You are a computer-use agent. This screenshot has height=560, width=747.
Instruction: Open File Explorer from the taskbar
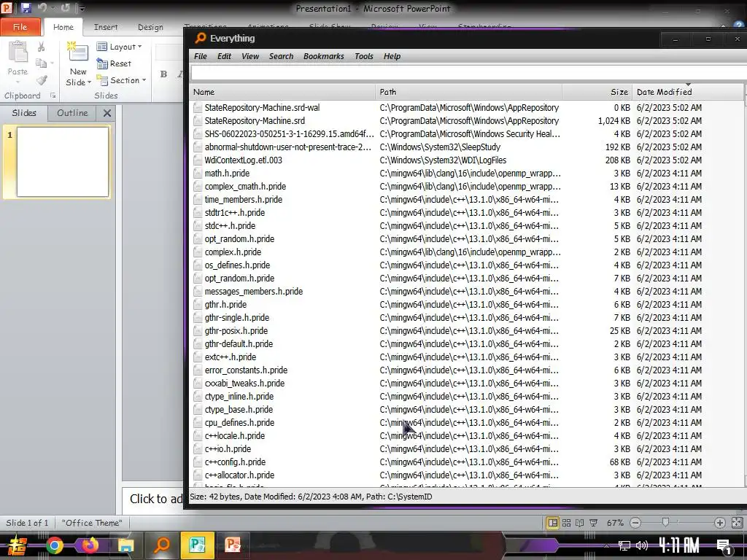(x=125, y=545)
